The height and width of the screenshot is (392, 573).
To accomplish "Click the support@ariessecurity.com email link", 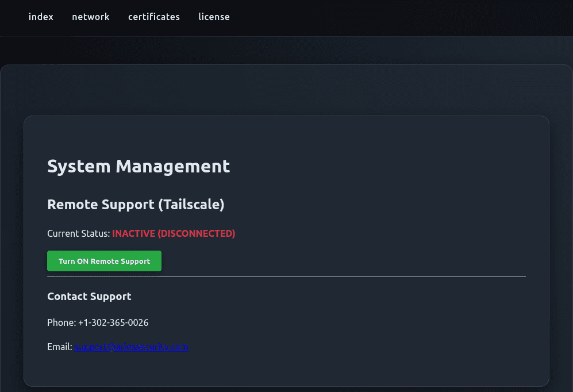I will click(x=131, y=347).
